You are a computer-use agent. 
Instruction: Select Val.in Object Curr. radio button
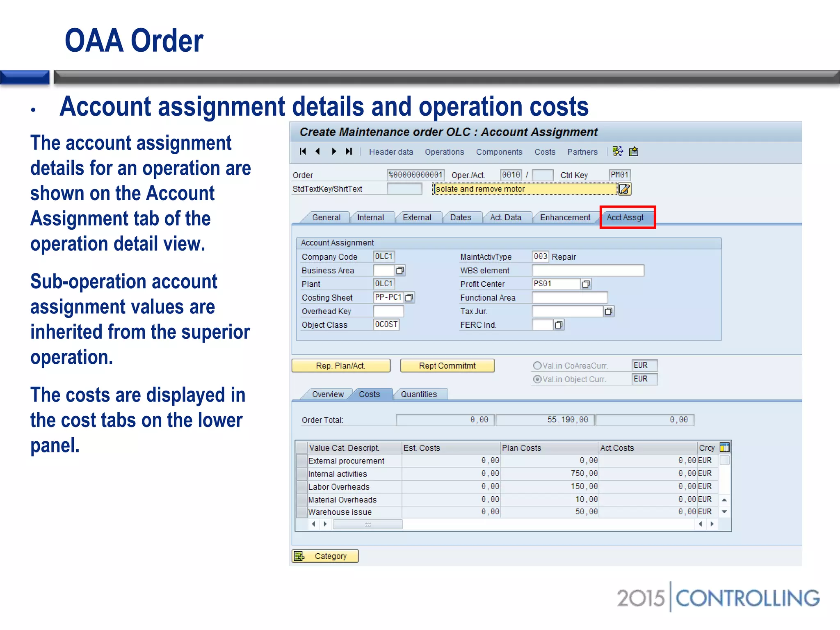537,379
